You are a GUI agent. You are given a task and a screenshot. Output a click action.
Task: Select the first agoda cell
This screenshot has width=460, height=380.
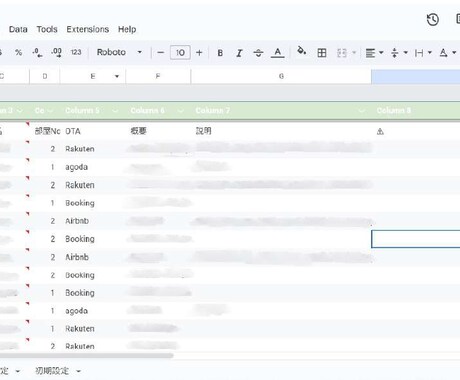coord(76,167)
